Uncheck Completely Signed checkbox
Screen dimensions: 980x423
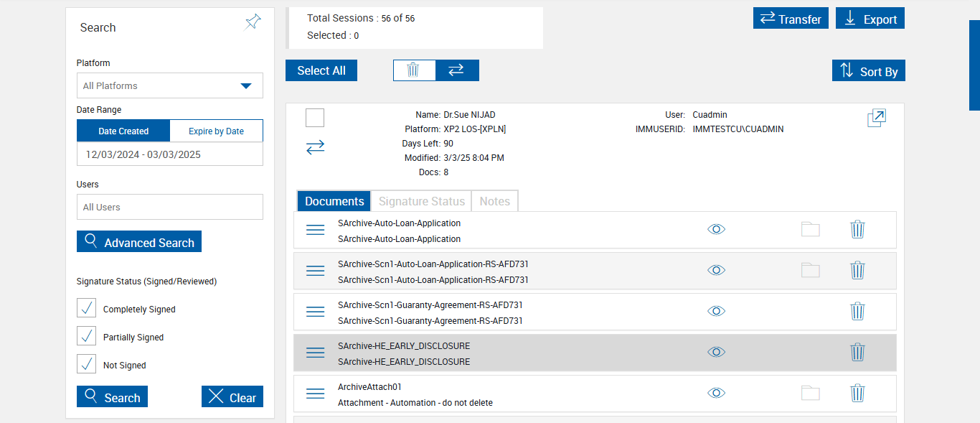click(x=86, y=308)
